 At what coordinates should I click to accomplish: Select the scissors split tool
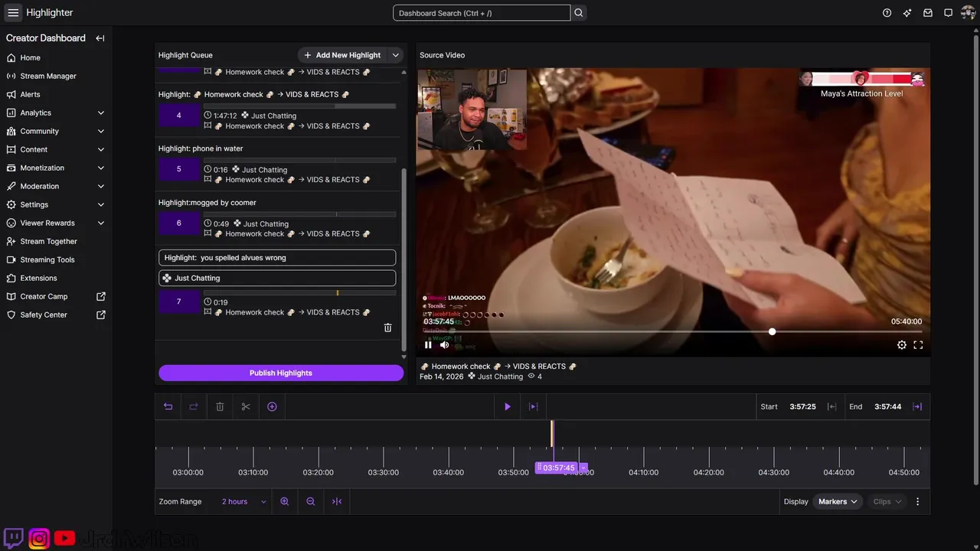tap(246, 406)
